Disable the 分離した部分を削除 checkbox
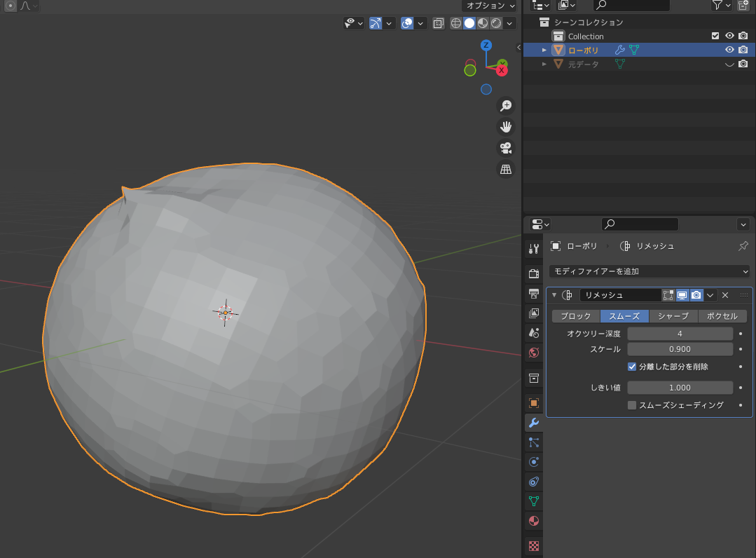 tap(631, 366)
